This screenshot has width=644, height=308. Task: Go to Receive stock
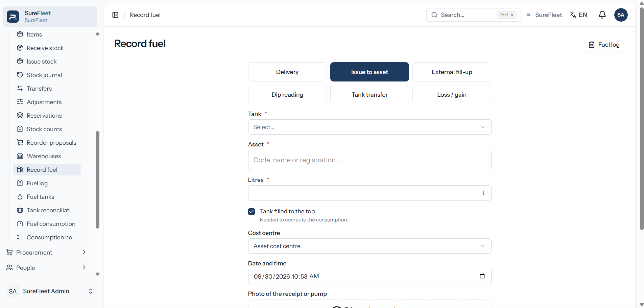tap(47, 48)
